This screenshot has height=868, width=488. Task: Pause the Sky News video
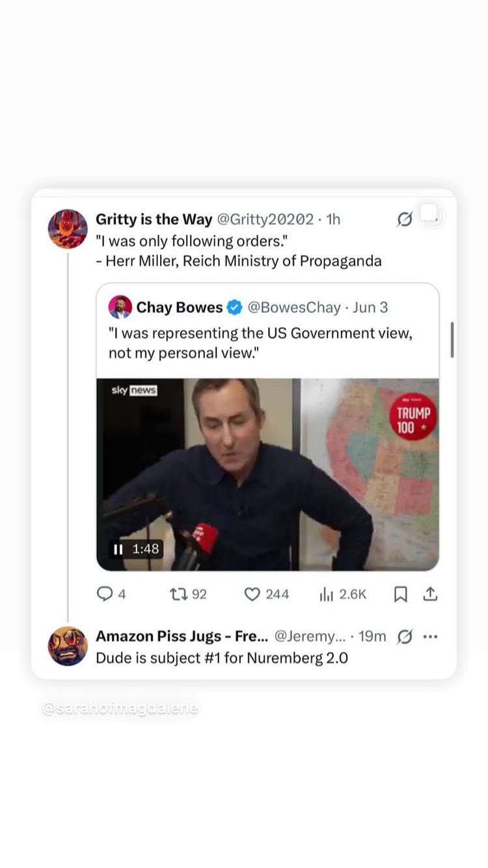click(x=118, y=549)
